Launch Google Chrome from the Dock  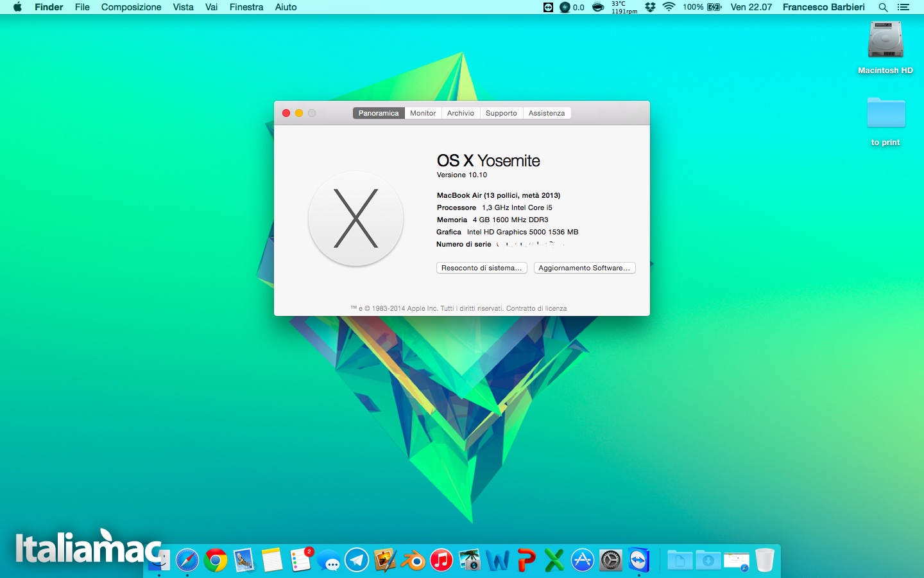click(216, 560)
